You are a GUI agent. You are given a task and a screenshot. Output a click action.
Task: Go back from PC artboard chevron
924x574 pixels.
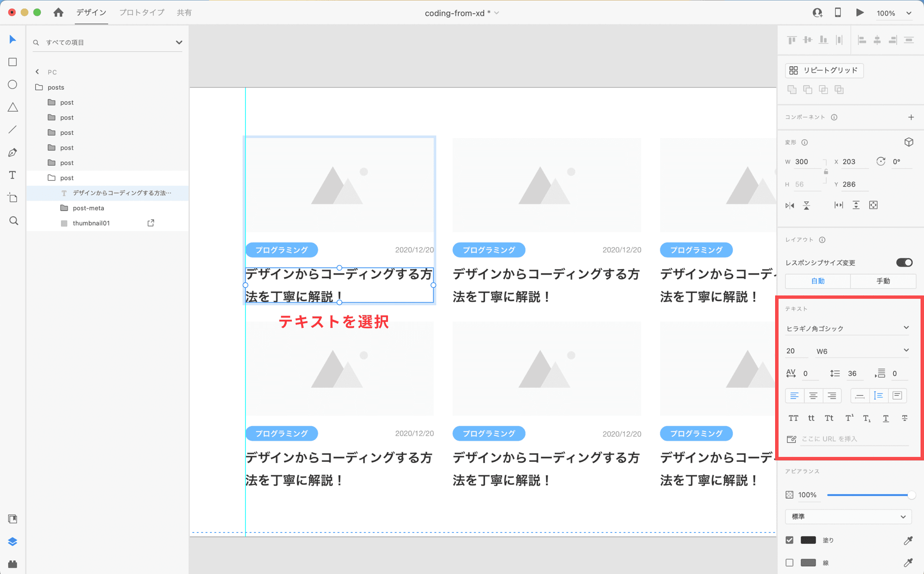tap(37, 72)
